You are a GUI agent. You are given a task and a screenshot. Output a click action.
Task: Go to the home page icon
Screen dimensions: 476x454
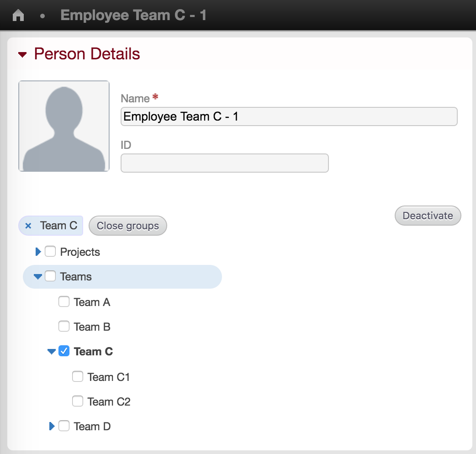(18, 15)
